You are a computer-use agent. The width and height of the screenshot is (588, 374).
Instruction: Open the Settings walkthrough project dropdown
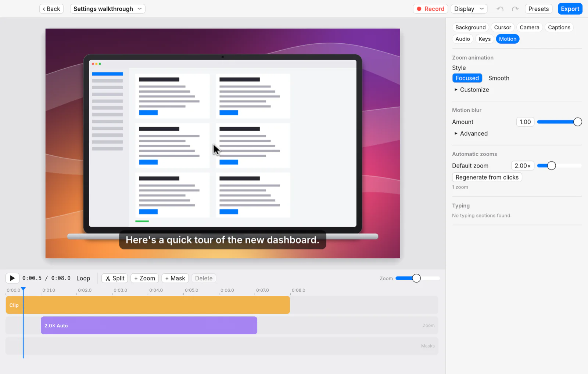[107, 9]
